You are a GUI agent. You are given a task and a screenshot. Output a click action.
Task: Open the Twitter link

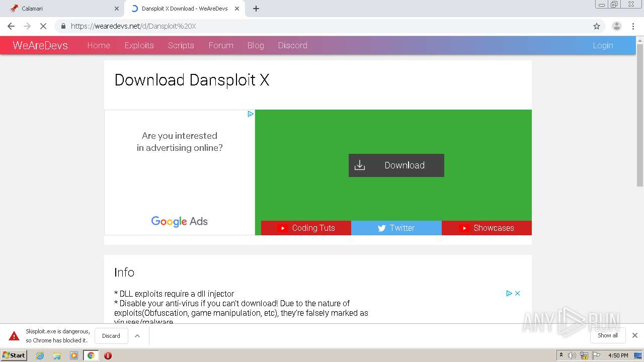point(396,228)
